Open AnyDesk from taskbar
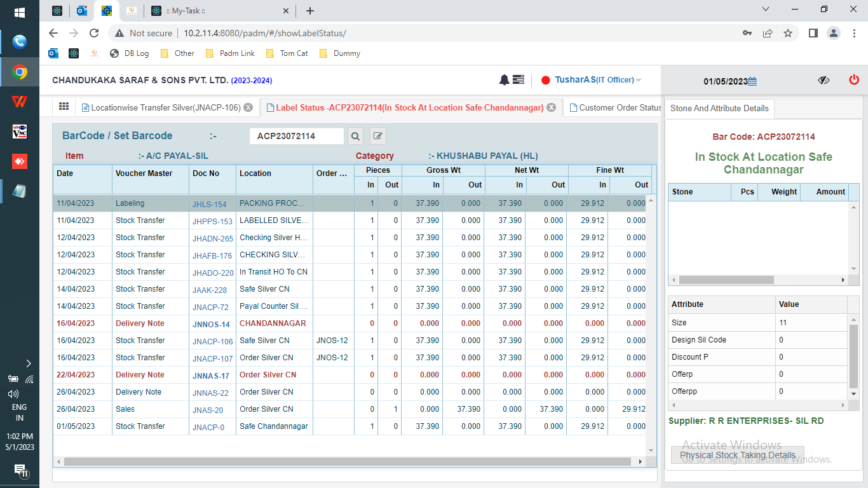This screenshot has width=868, height=488. tap(19, 161)
